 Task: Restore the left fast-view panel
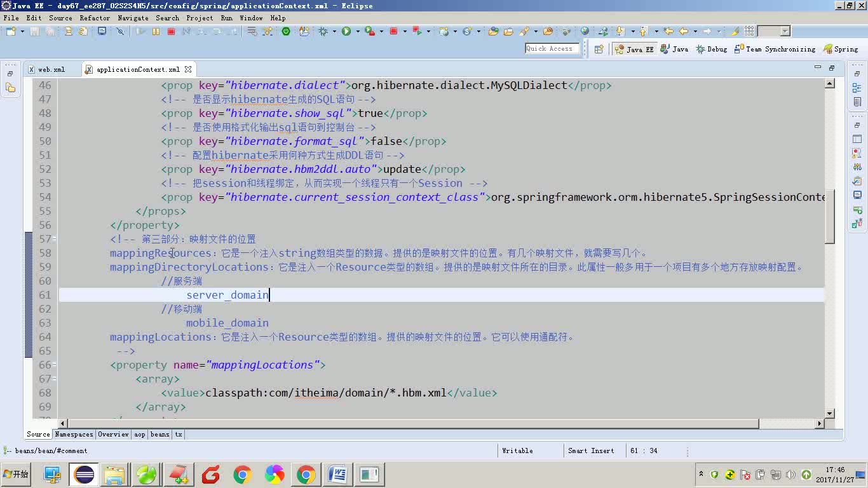(x=11, y=74)
